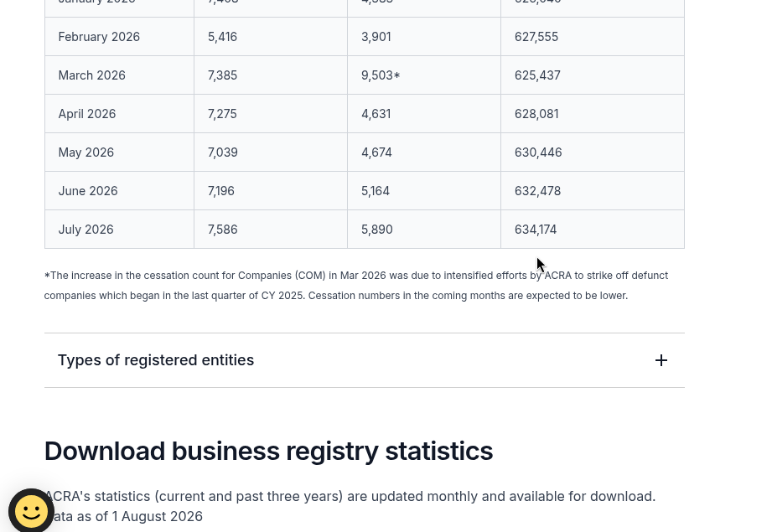Expand Types of registered entities section

[x=365, y=360]
